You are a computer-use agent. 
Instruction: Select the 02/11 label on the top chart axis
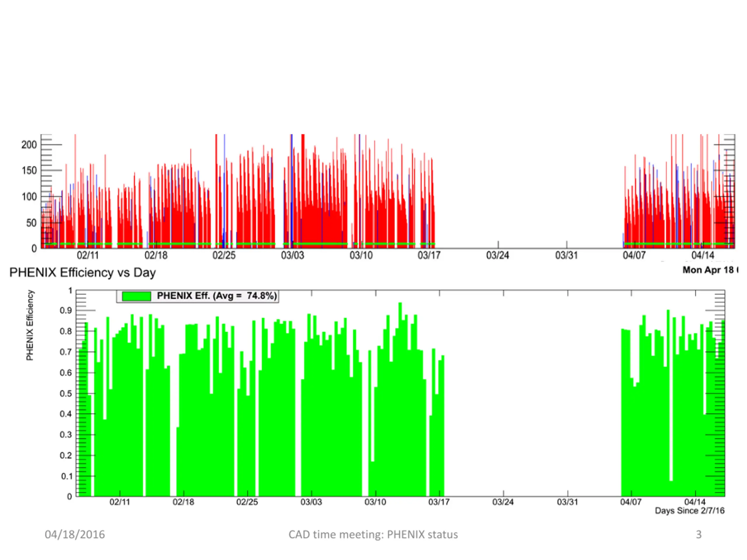pos(88,255)
